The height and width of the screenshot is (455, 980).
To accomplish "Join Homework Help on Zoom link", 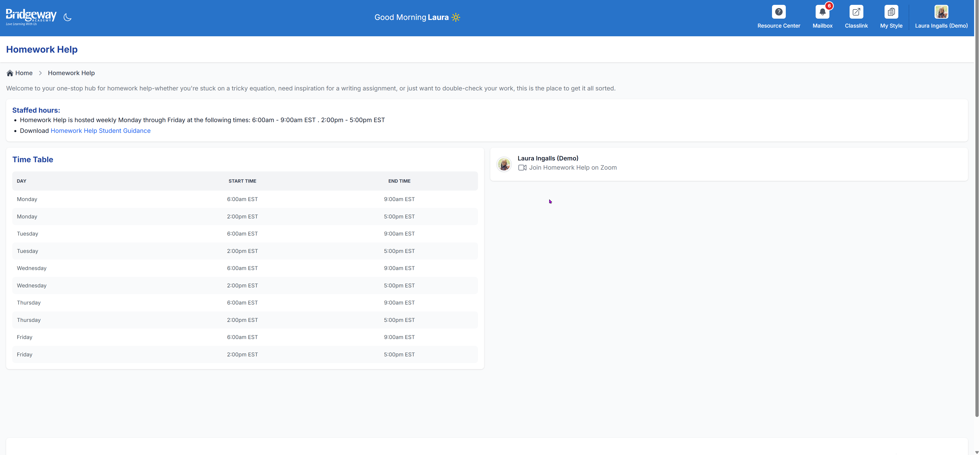I will pyautogui.click(x=572, y=168).
